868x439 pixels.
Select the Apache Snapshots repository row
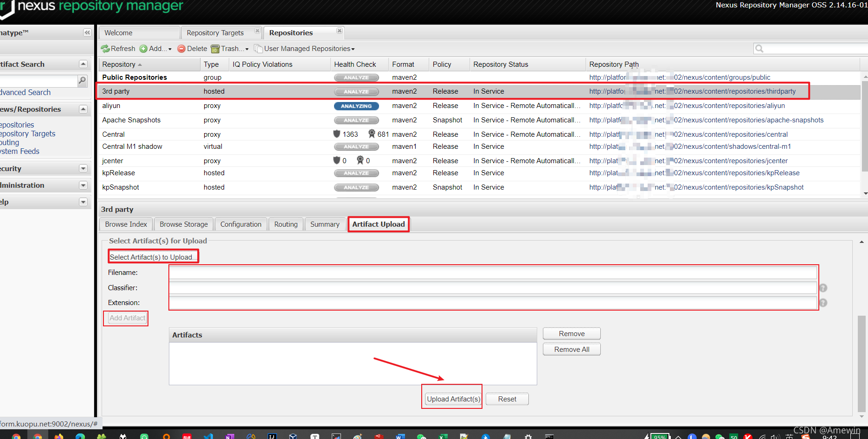480,120
